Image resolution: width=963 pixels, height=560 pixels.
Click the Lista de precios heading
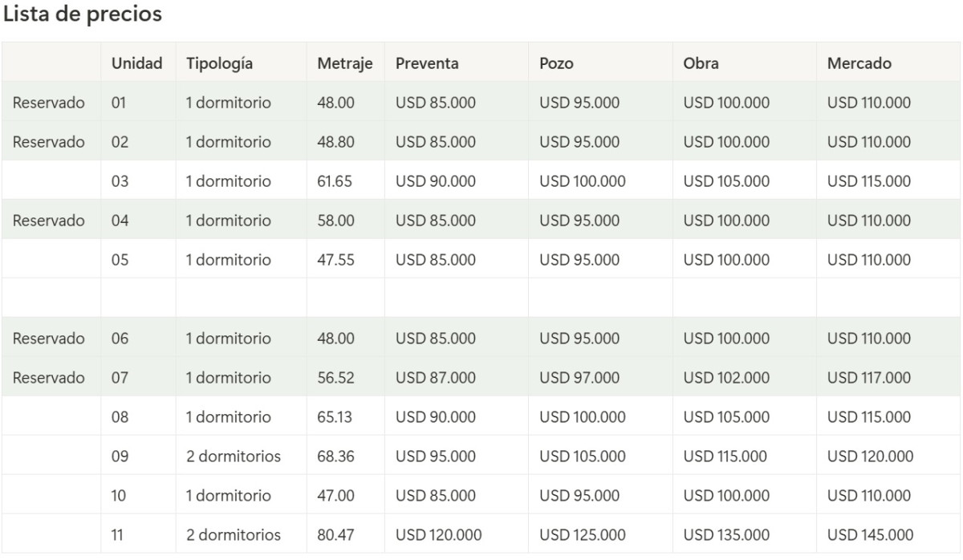(x=83, y=14)
